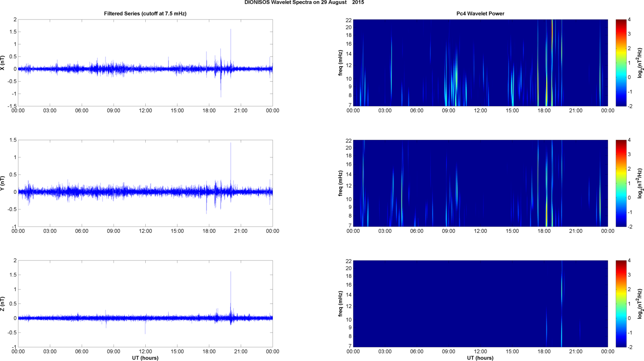Click the 18:00 tick under the bottom wavelet plot
Viewport: 644px width, 361px height.
pos(544,351)
